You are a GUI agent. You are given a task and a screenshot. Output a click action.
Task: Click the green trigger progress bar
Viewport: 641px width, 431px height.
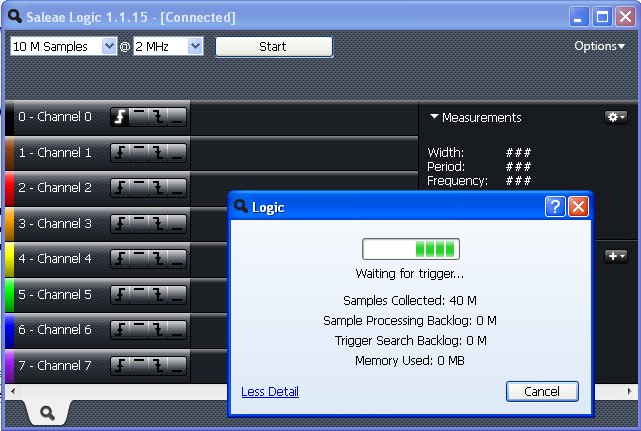411,249
